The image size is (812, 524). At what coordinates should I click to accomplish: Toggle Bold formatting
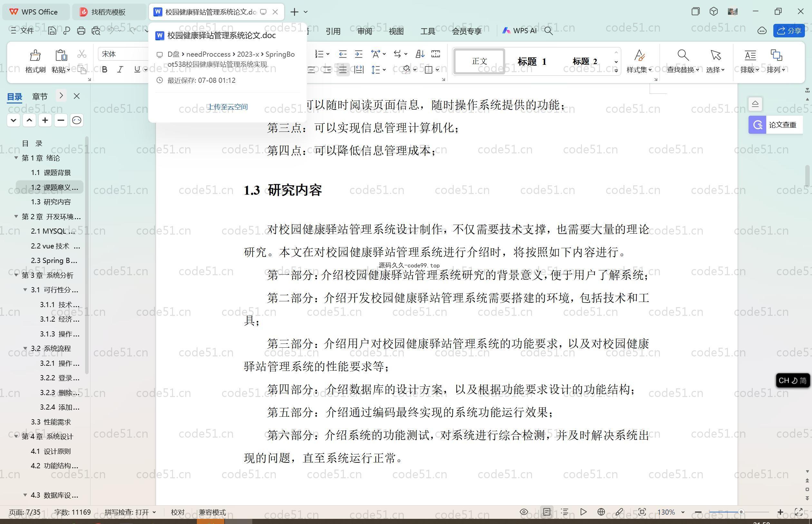click(x=105, y=70)
